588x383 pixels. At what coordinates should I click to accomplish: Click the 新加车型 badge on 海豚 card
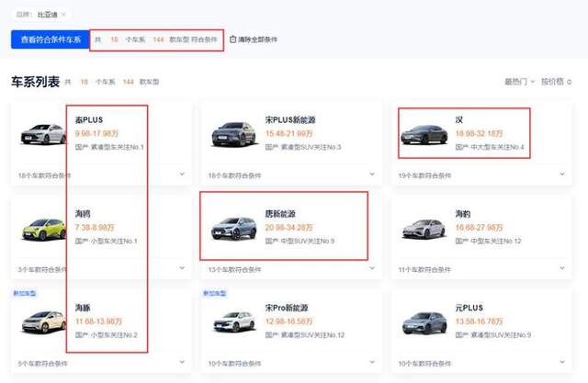(x=25, y=293)
